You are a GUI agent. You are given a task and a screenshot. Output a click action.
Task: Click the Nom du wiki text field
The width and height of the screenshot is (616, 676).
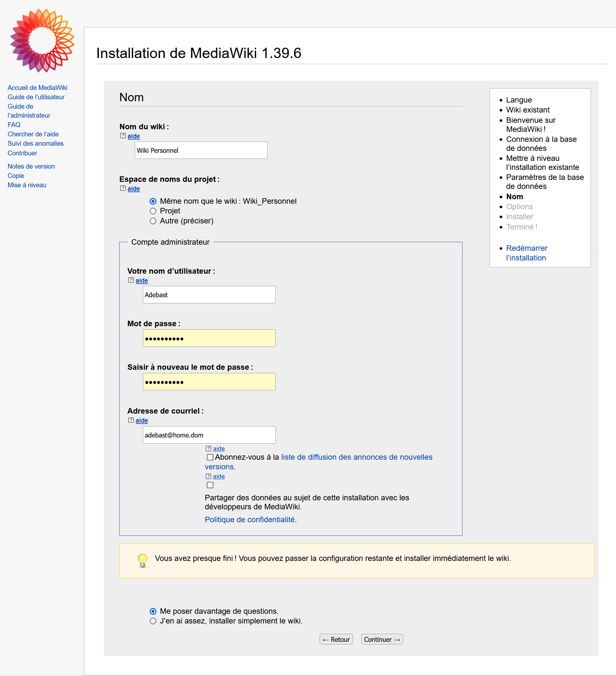pyautogui.click(x=201, y=150)
